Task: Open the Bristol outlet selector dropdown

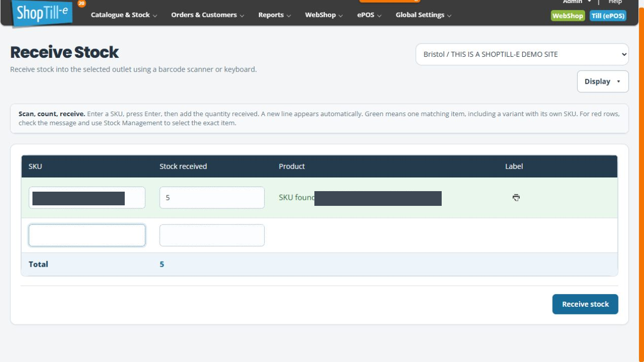Action: pos(522,54)
